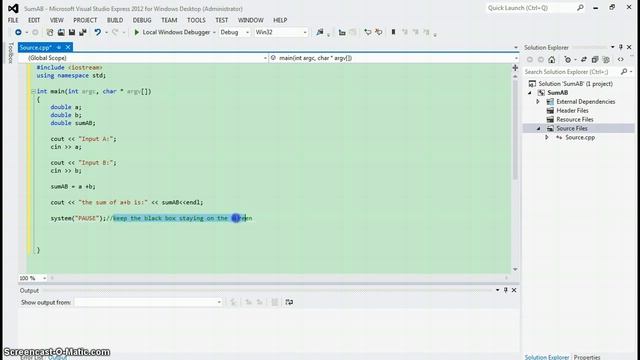The image size is (640, 360).
Task: Open the FILE menu
Action: coord(13,20)
